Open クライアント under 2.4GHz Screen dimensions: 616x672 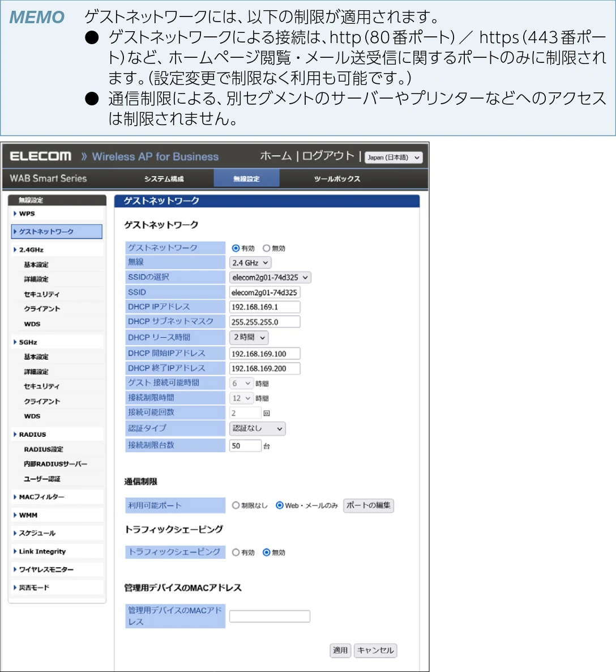click(x=42, y=309)
